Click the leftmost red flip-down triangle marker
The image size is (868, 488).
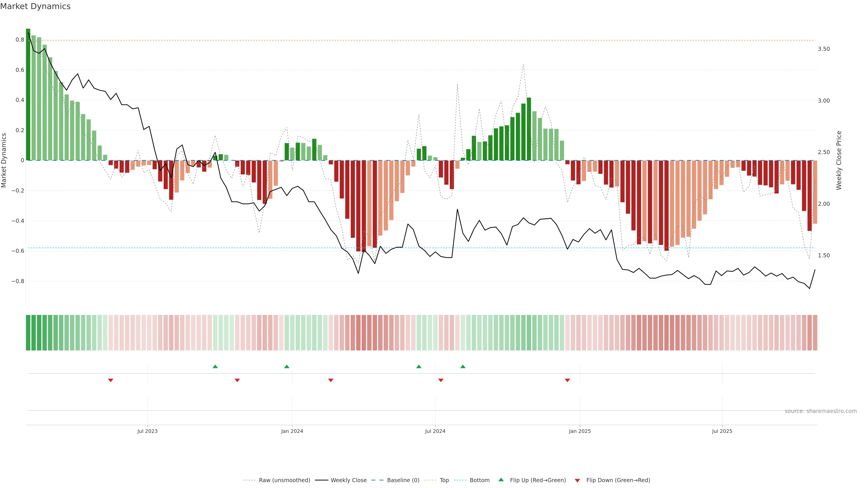click(x=111, y=380)
